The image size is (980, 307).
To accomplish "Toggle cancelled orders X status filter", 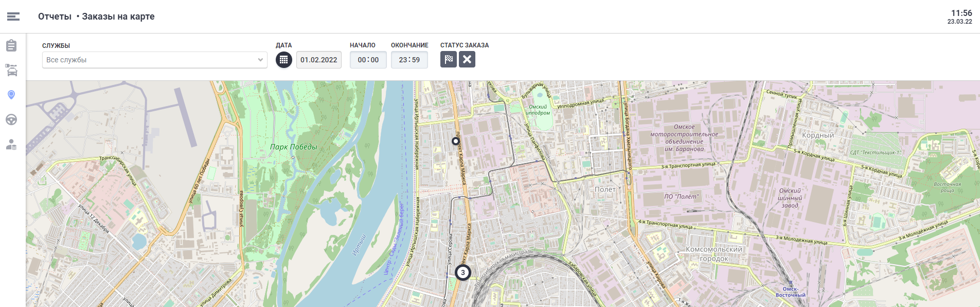I will tap(467, 60).
